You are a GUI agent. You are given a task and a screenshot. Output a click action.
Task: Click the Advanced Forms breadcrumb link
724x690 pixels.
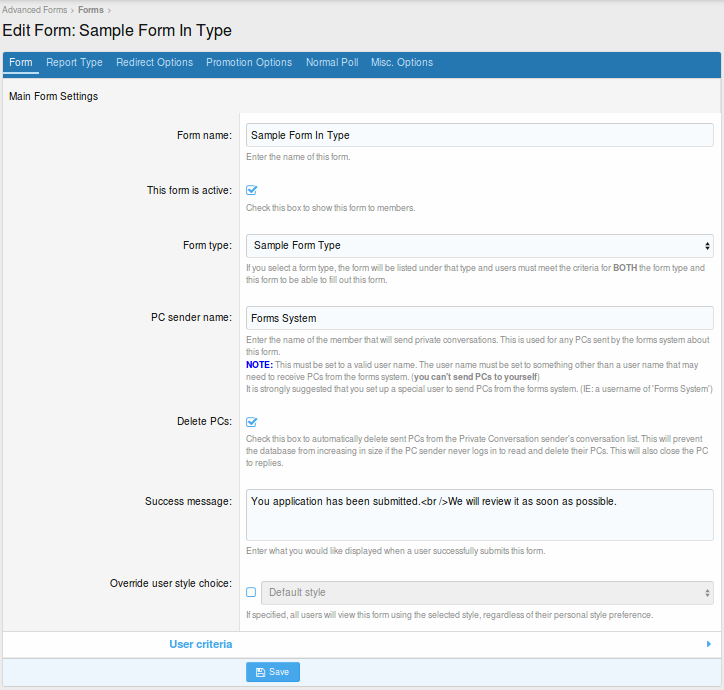coord(35,9)
